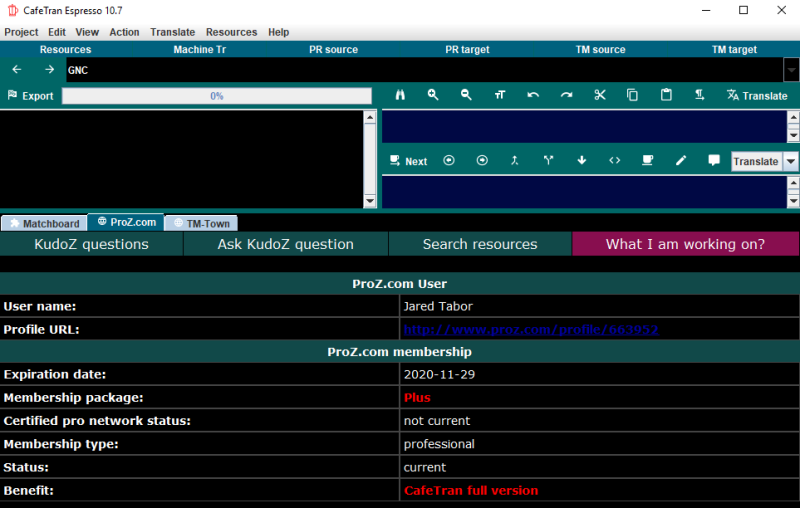Click the circled left arrow segment icon
Screen dimensions: 800x508
point(449,161)
